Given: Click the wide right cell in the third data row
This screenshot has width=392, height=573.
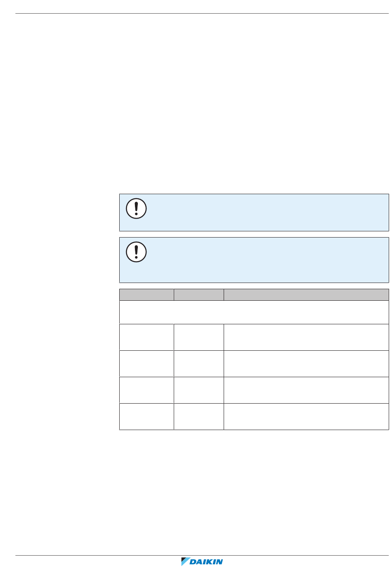Looking at the screenshot, I should pyautogui.click(x=306, y=390).
